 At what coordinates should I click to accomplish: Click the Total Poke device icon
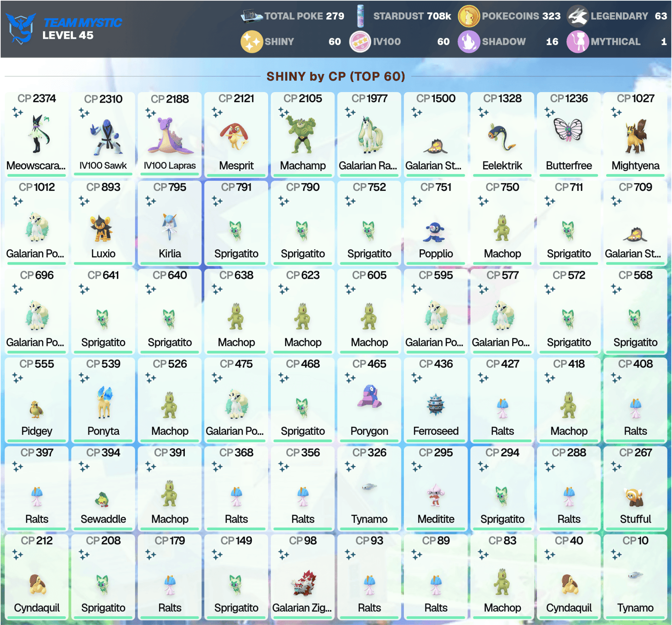[x=251, y=16]
